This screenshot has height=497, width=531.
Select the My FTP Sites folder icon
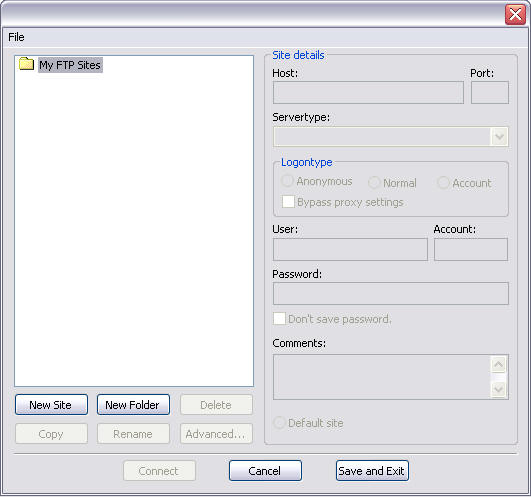(26, 64)
